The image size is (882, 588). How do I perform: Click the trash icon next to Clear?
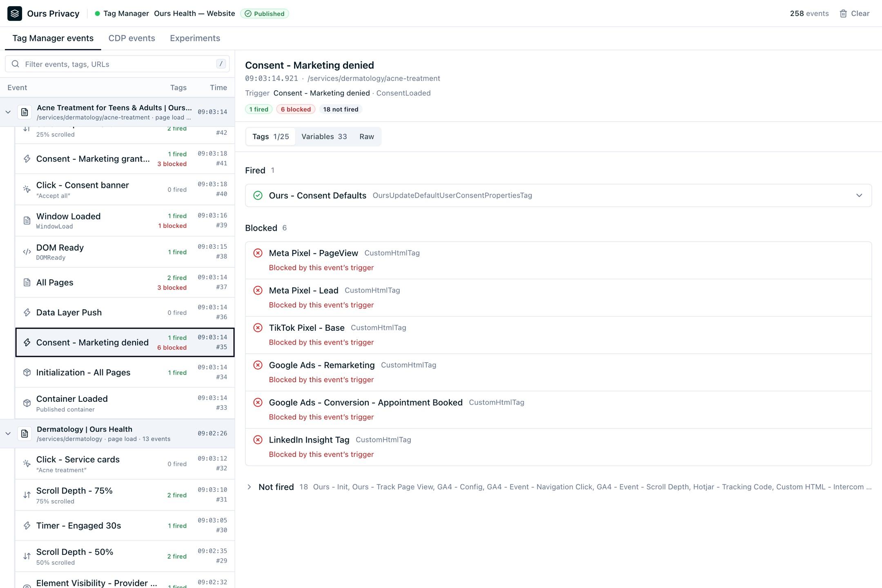(843, 13)
